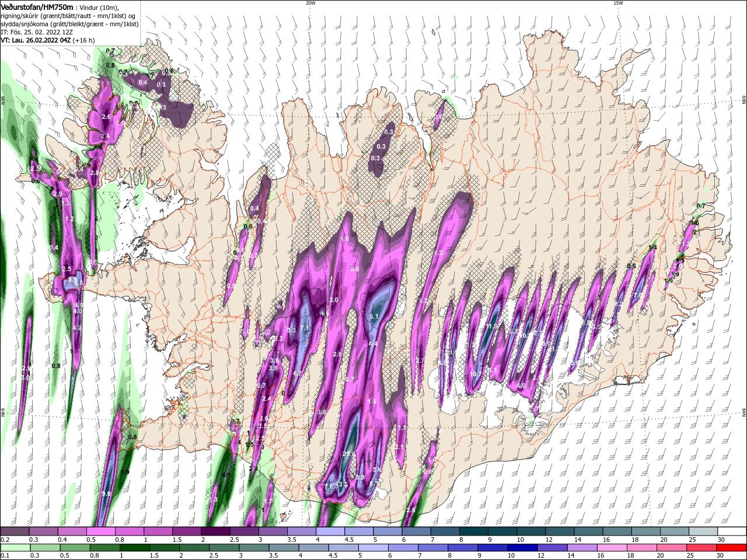Click the 1.4 precipitation value near east coast
Viewport: 747px width, 560px height.
[x=652, y=248]
